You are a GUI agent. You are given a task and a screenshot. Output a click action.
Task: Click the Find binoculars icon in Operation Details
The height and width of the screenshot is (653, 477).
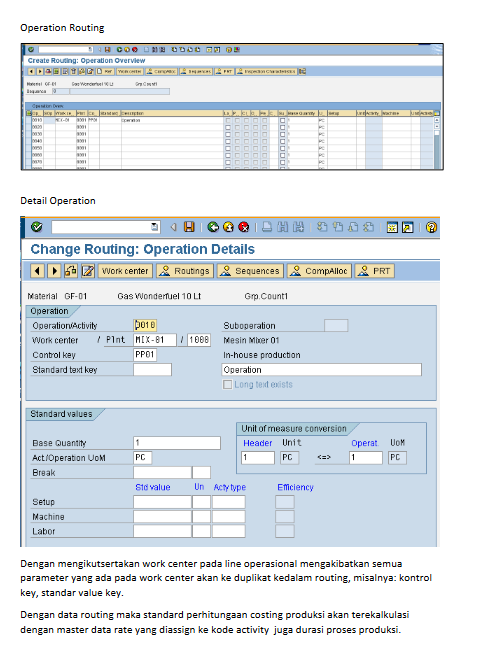283,227
